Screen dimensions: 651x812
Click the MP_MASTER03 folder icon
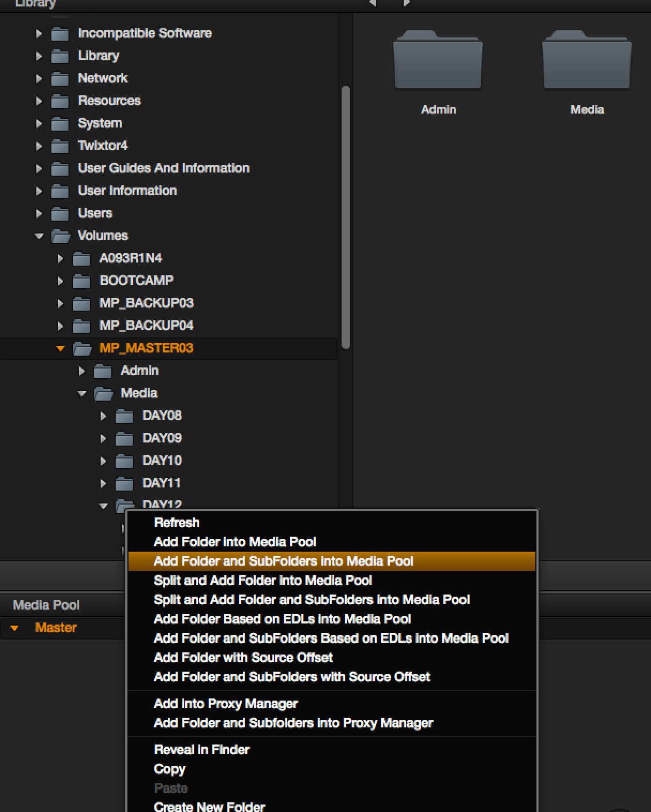(82, 349)
